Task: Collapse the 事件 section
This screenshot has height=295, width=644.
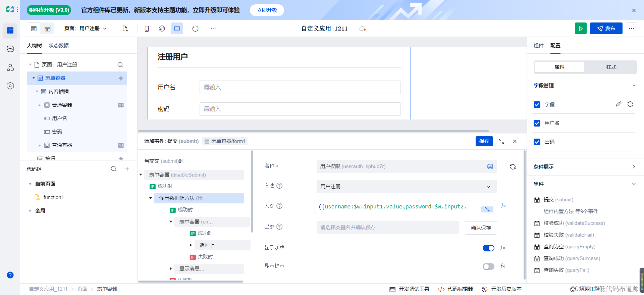Action: 634,184
